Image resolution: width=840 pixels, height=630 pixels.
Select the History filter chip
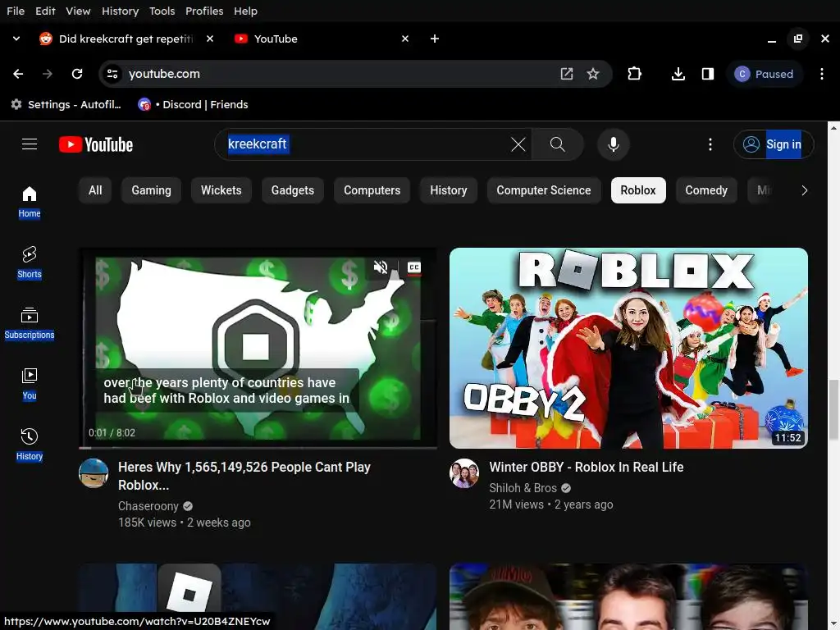(449, 190)
